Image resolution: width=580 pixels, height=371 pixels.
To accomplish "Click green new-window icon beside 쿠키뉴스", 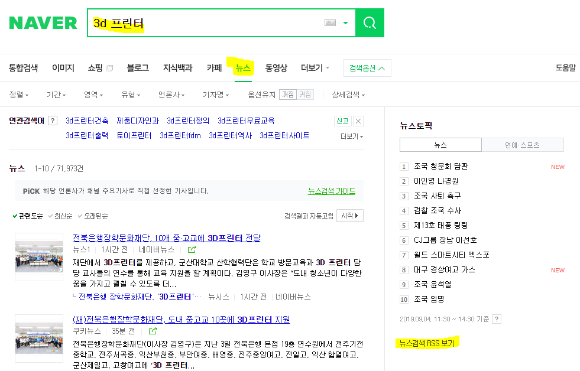I will tap(153, 331).
